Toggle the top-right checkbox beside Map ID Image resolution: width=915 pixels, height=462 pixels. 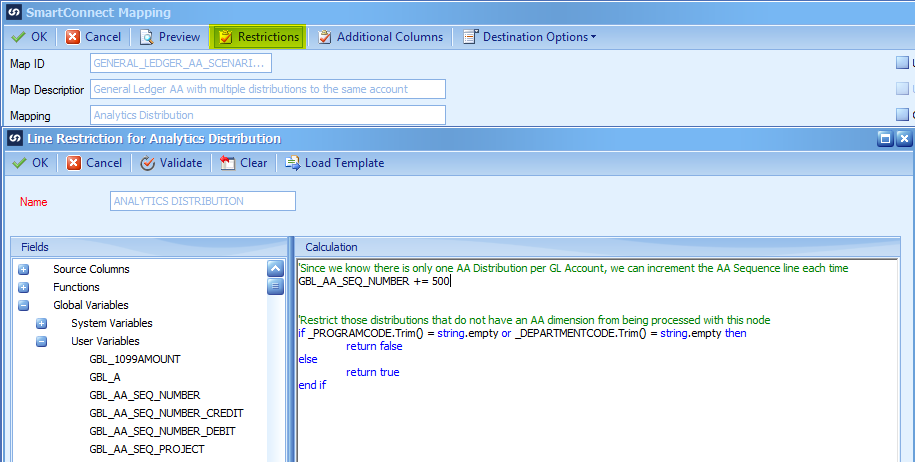coord(902,62)
